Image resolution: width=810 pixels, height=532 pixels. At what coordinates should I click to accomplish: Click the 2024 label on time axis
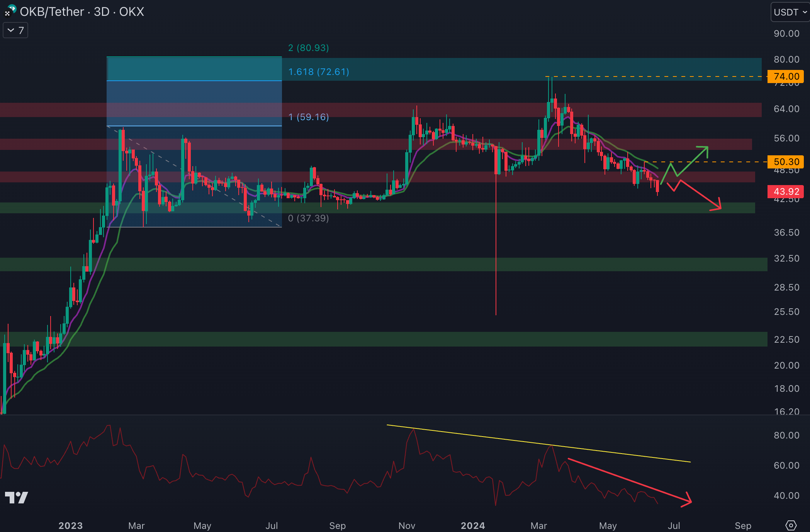[473, 525]
